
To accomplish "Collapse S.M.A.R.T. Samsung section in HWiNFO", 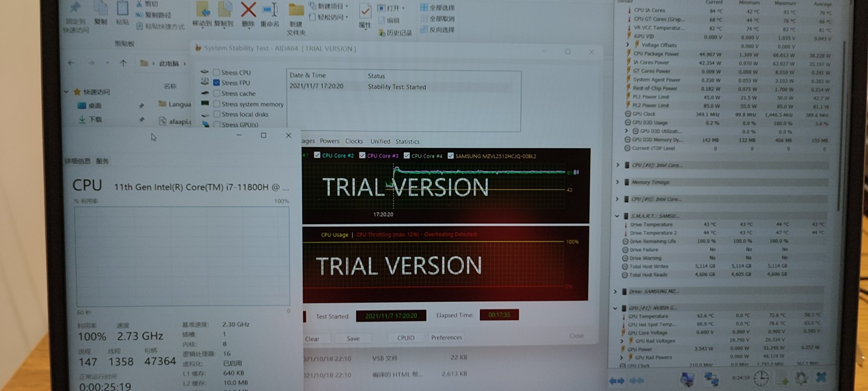I will coord(617,216).
